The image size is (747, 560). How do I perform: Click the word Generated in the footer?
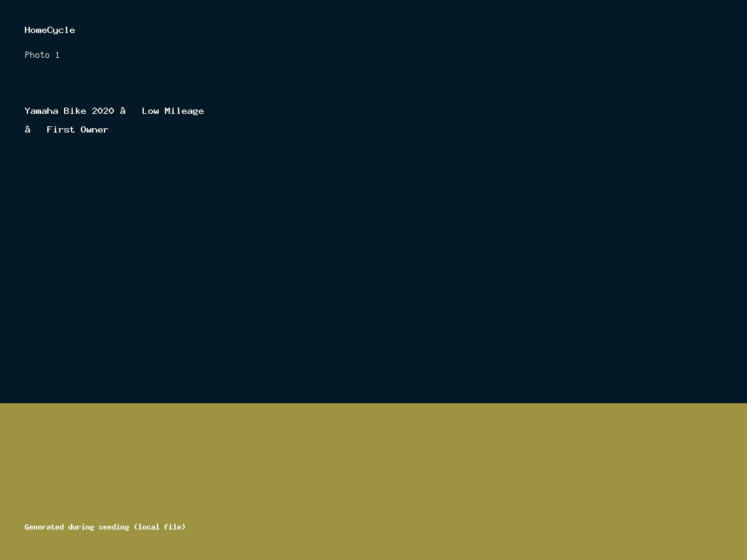[x=44, y=527]
